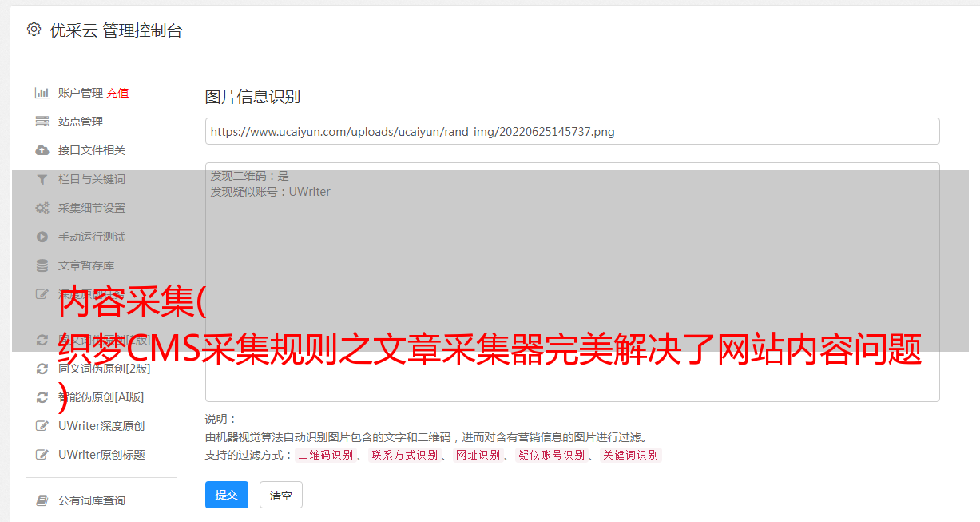Image resolution: width=980 pixels, height=522 pixels.
Task: Click the 发现二维码：是 result line
Action: [x=250, y=176]
